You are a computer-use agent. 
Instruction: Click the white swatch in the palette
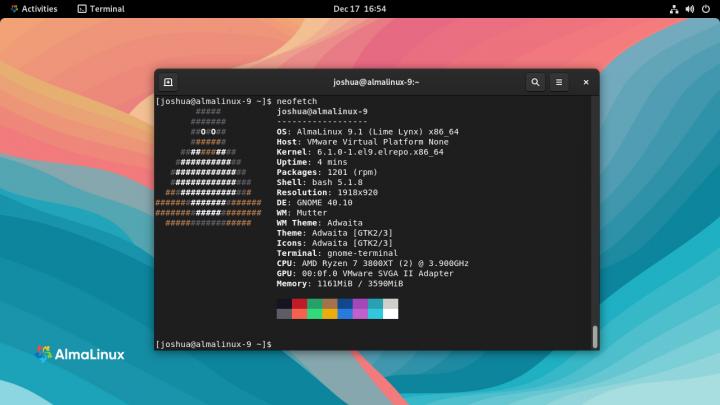pyautogui.click(x=390, y=313)
